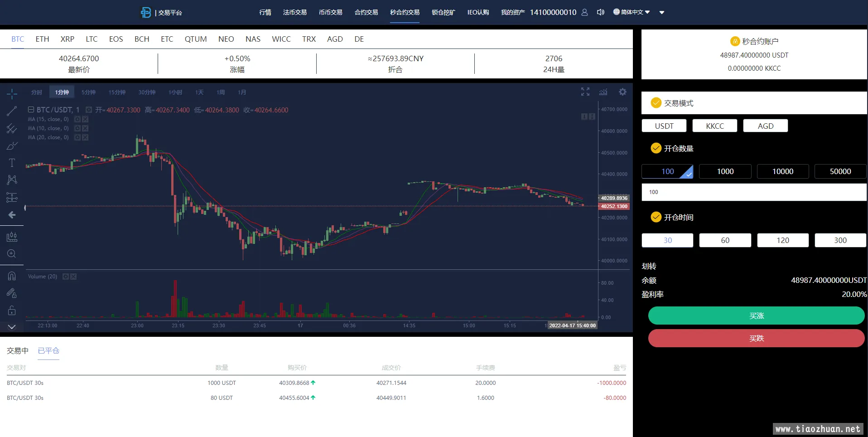Select the zoom in tool

tap(12, 254)
